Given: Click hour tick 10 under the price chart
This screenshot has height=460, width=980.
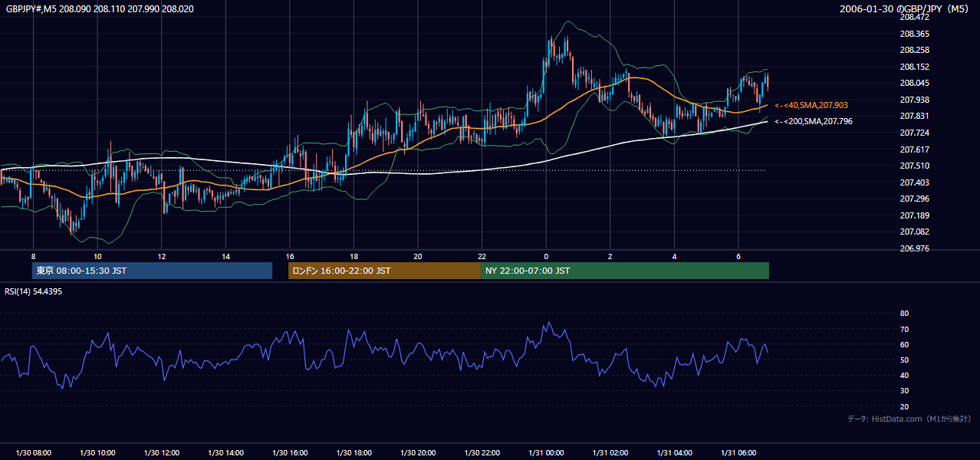Looking at the screenshot, I should coord(97,256).
